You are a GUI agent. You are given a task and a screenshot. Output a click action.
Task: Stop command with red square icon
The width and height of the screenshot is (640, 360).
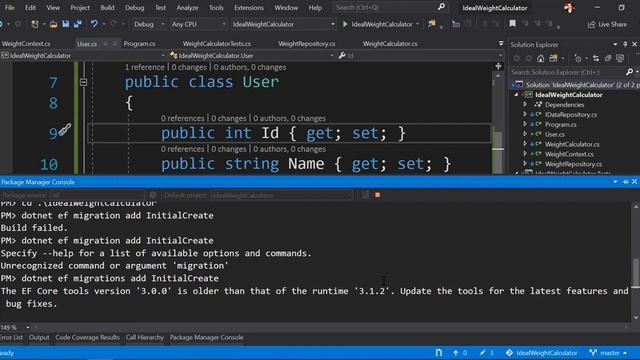point(378,195)
